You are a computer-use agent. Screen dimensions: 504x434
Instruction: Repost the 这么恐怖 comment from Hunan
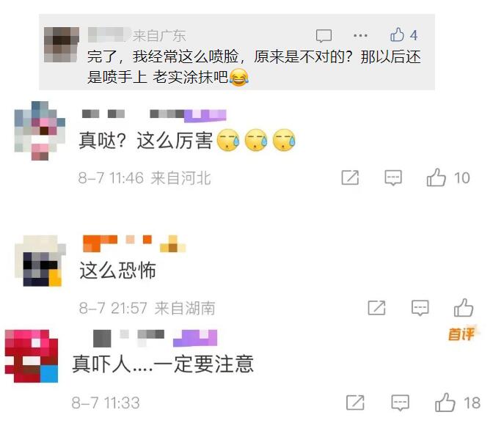point(376,308)
